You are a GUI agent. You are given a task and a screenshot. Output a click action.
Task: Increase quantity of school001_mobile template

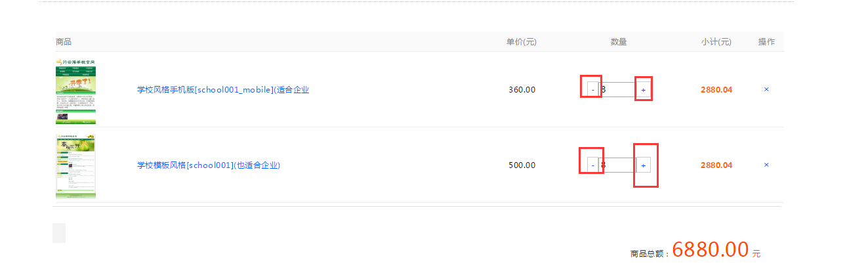(643, 89)
